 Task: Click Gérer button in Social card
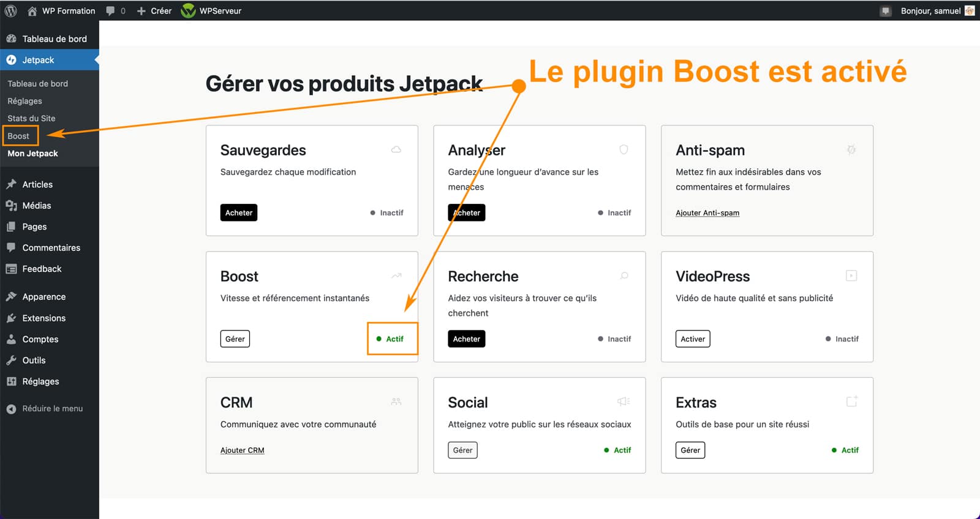click(x=463, y=450)
